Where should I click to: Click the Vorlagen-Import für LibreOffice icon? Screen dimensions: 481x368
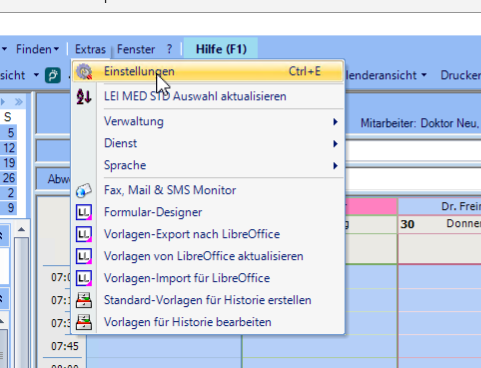pos(84,278)
